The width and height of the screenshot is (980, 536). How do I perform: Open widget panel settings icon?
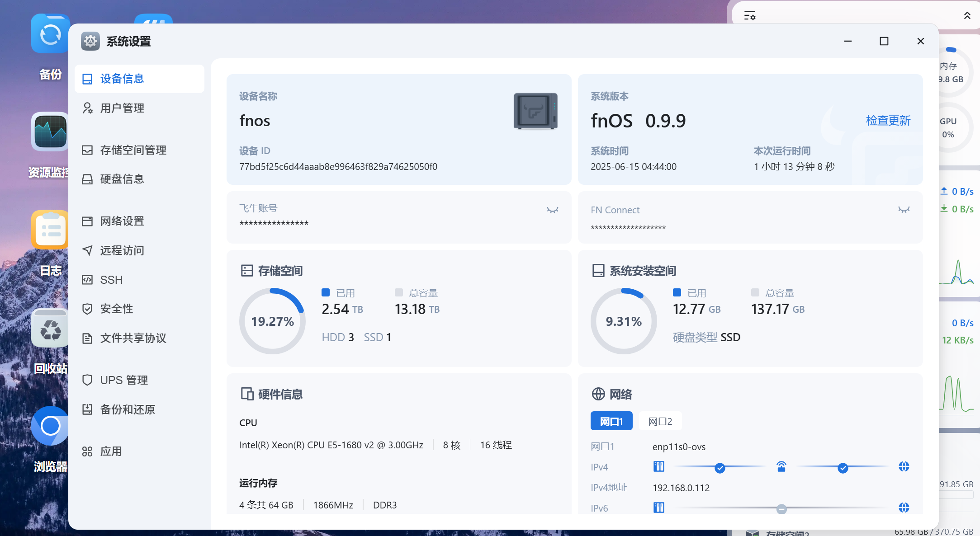click(x=750, y=16)
